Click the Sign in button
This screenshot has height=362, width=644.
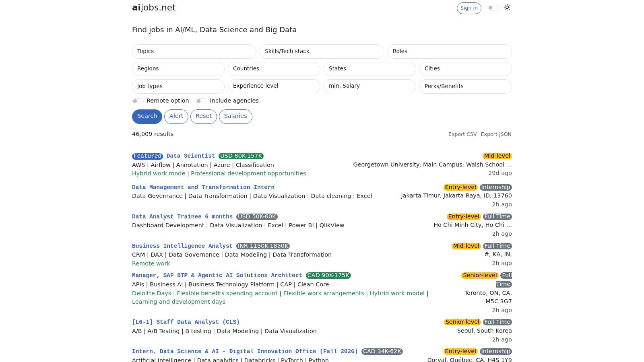(469, 8)
